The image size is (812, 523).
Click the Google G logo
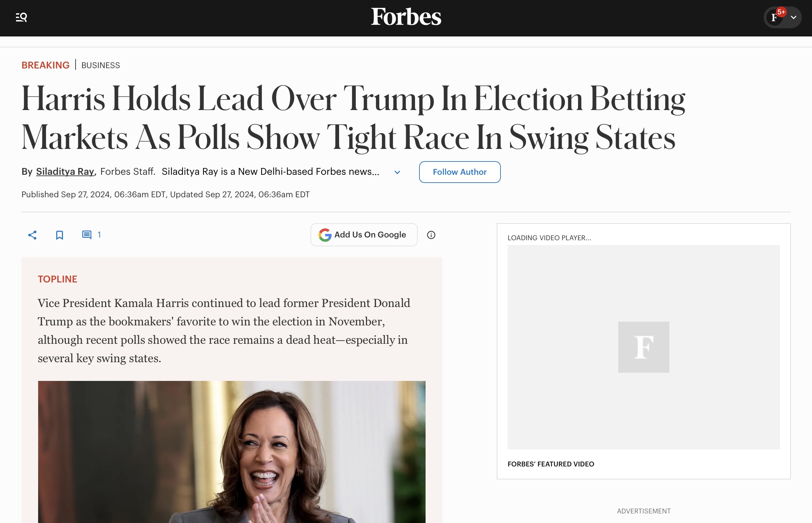pyautogui.click(x=325, y=235)
